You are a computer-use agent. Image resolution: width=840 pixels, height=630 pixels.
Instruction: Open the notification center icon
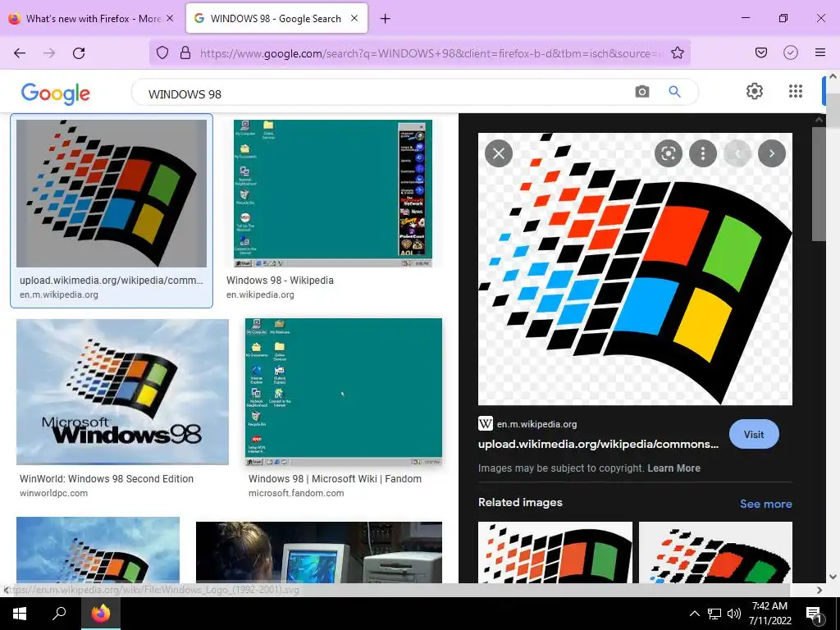point(814,614)
